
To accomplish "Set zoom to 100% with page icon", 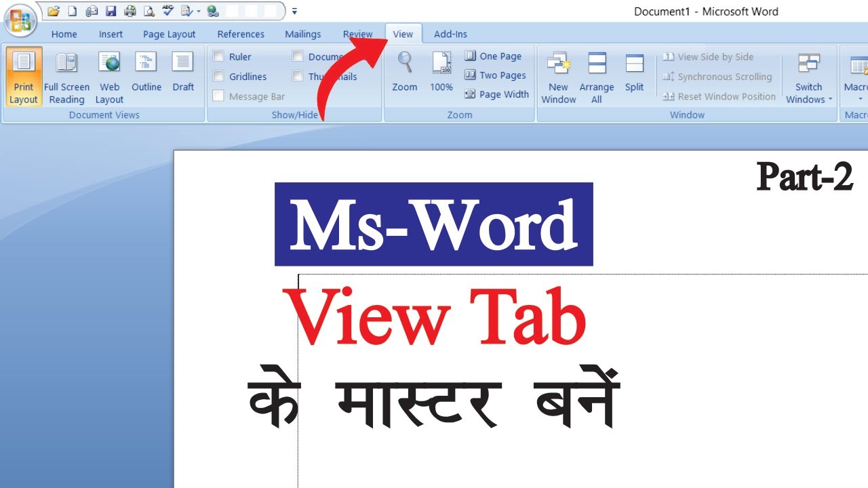I will click(x=441, y=70).
